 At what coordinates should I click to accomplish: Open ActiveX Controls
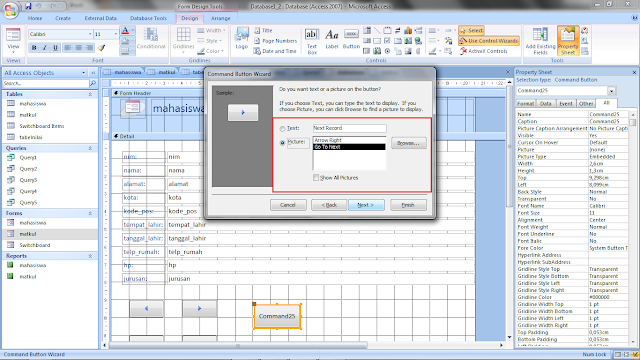(483, 51)
